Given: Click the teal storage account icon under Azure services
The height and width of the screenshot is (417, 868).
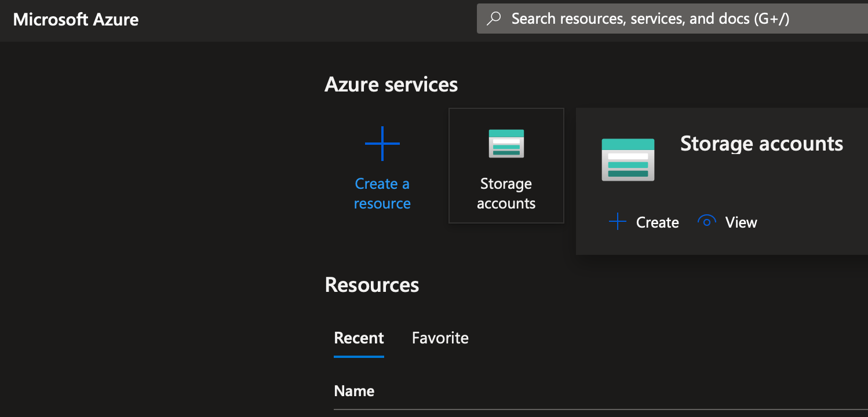Looking at the screenshot, I should (x=506, y=142).
